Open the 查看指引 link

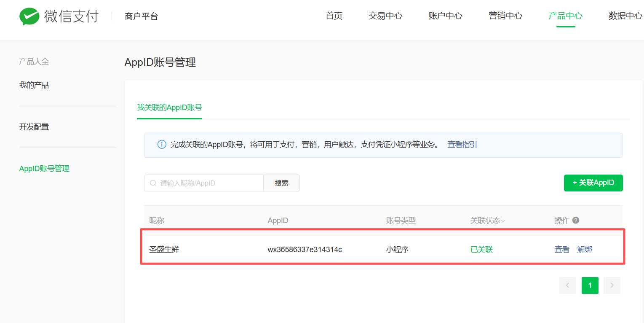coord(462,145)
